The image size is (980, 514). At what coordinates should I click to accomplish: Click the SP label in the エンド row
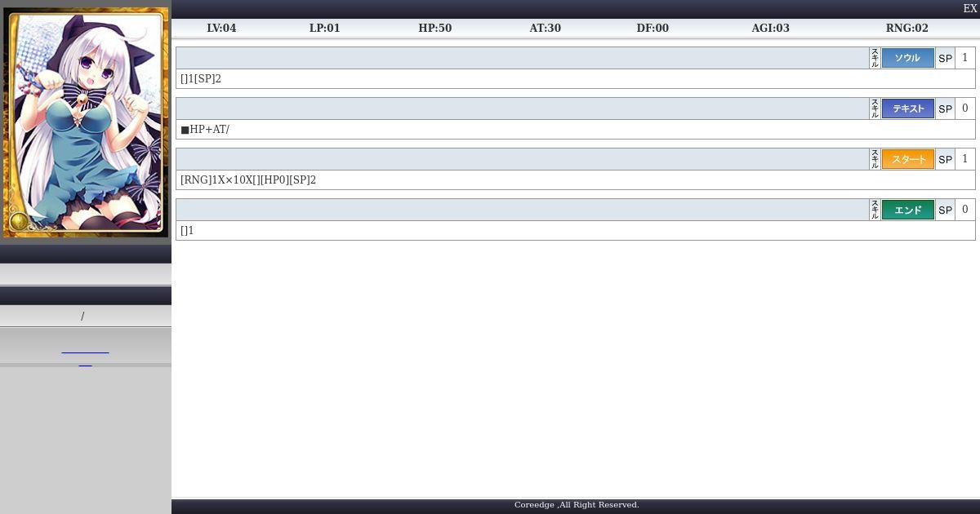click(945, 210)
